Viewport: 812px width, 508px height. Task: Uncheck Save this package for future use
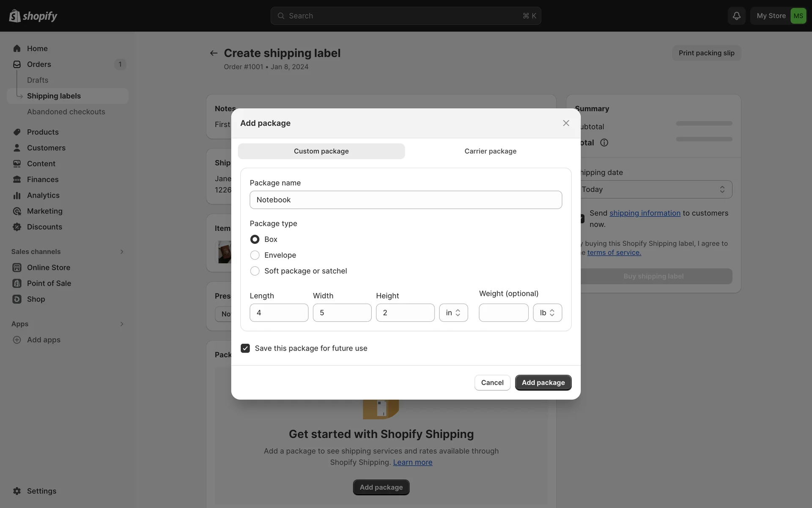click(x=245, y=348)
